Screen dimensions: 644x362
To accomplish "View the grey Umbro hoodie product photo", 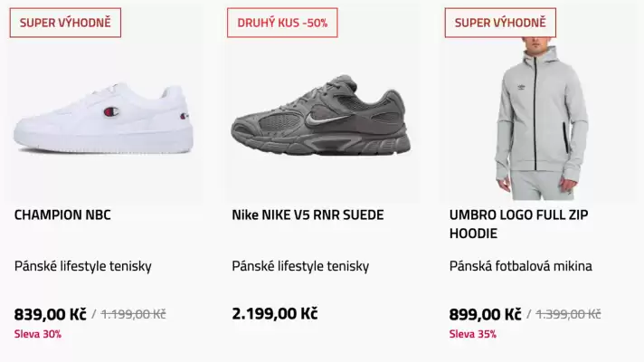I will 540,118.
